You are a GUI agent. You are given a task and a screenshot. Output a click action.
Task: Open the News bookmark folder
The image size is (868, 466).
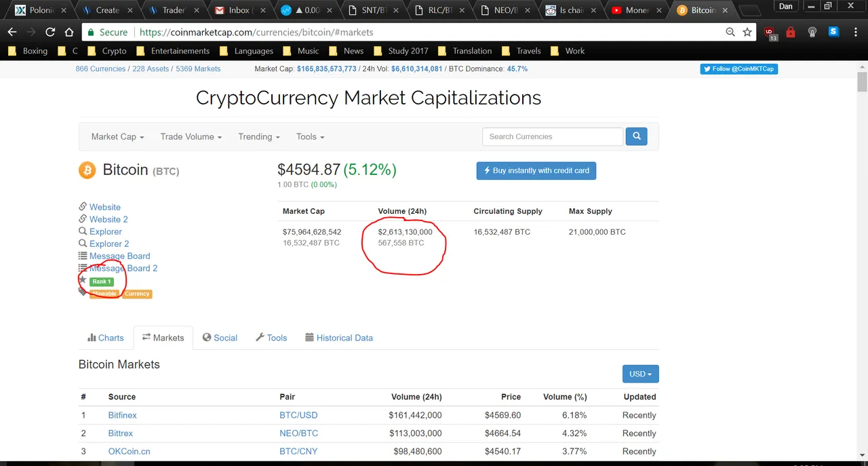click(347, 51)
